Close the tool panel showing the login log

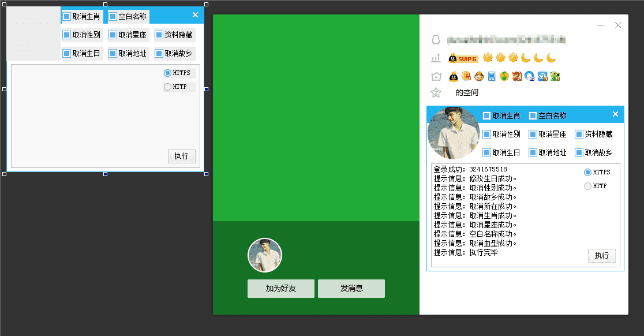615,114
